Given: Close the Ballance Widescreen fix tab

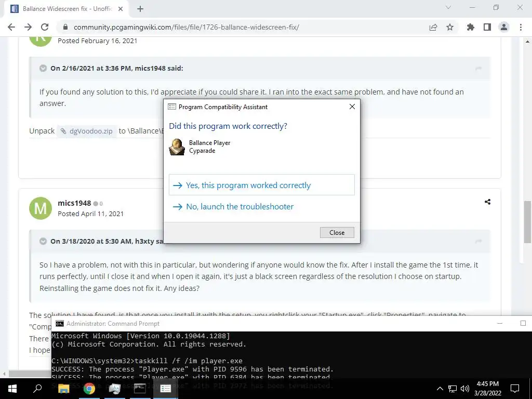Looking at the screenshot, I should pos(121,9).
